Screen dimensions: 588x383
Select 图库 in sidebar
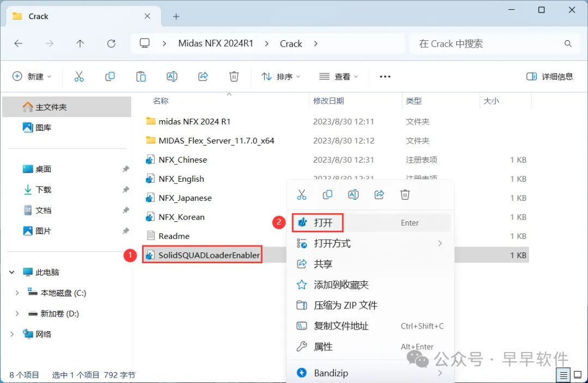(x=67, y=127)
